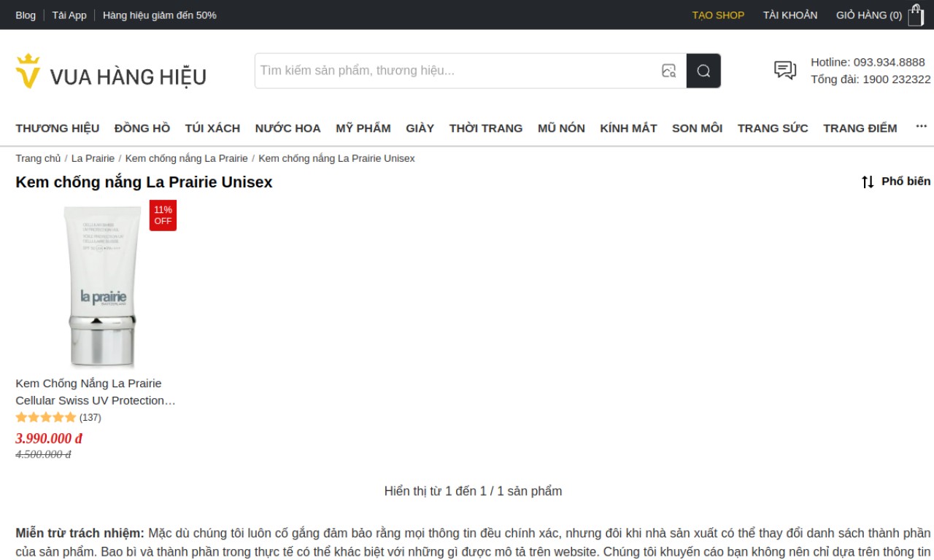Open the more categories ellipsis menu

coord(922,127)
